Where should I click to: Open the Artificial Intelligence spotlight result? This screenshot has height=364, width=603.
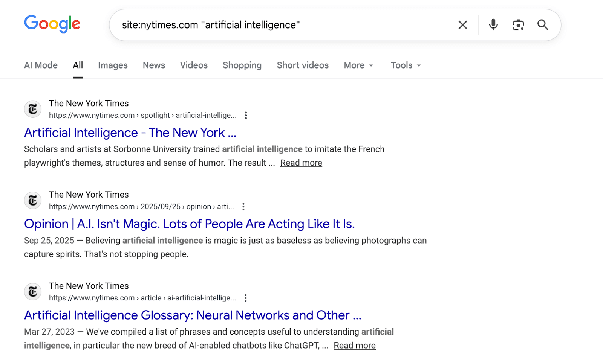click(130, 133)
